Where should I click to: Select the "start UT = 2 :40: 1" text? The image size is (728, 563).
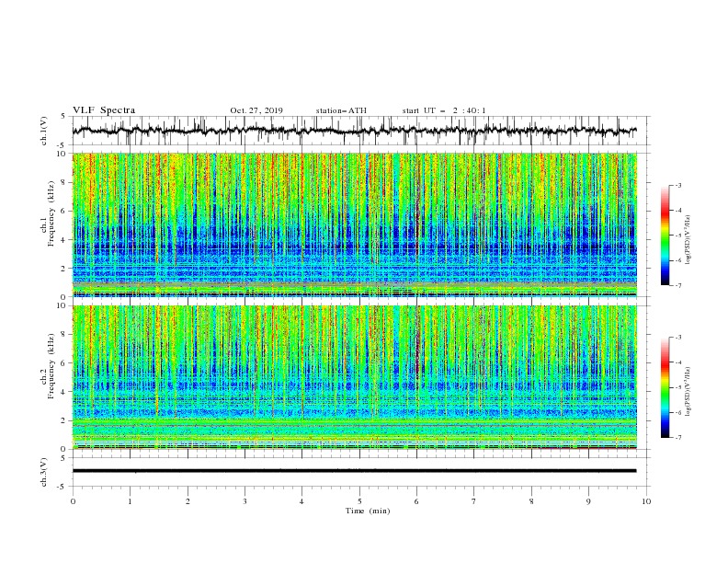pyautogui.click(x=444, y=110)
